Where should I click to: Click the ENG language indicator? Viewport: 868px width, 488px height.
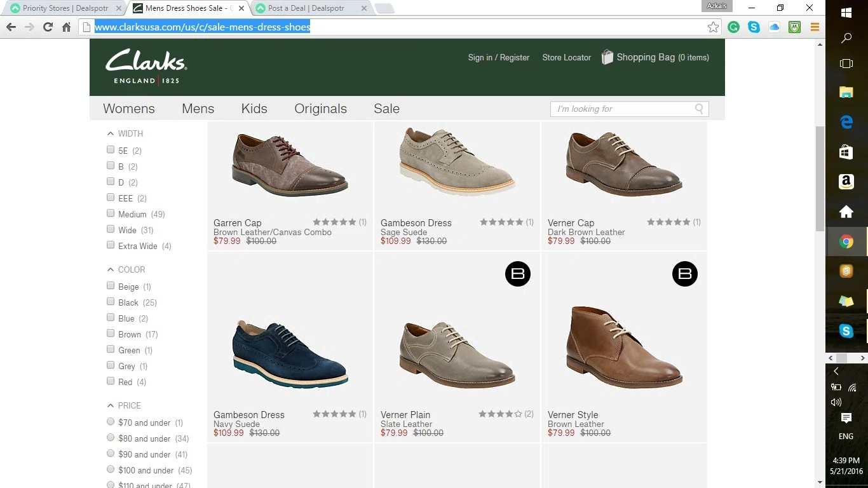(x=846, y=437)
